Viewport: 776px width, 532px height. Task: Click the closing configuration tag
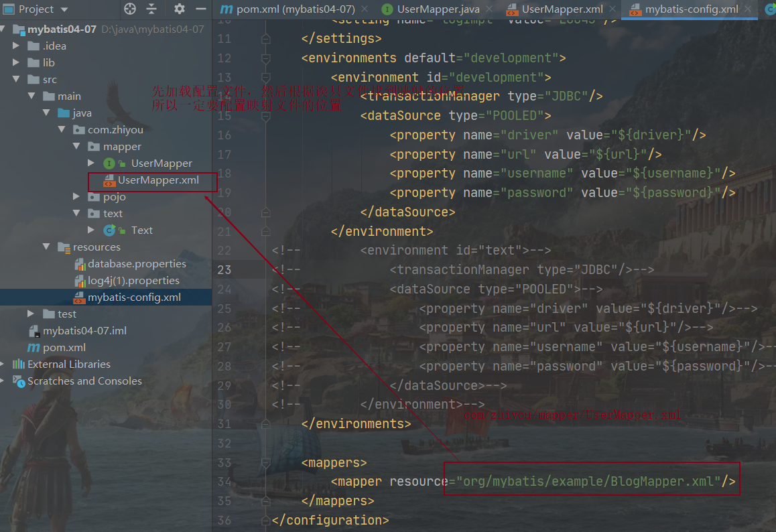(330, 520)
